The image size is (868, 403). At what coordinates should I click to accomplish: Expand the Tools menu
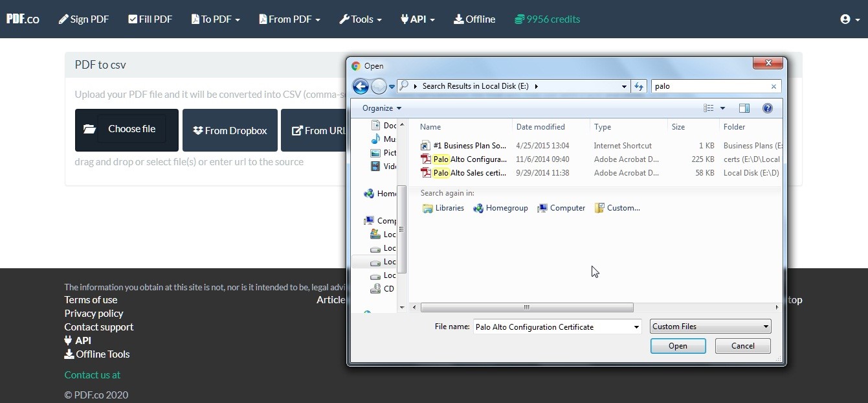(x=361, y=19)
